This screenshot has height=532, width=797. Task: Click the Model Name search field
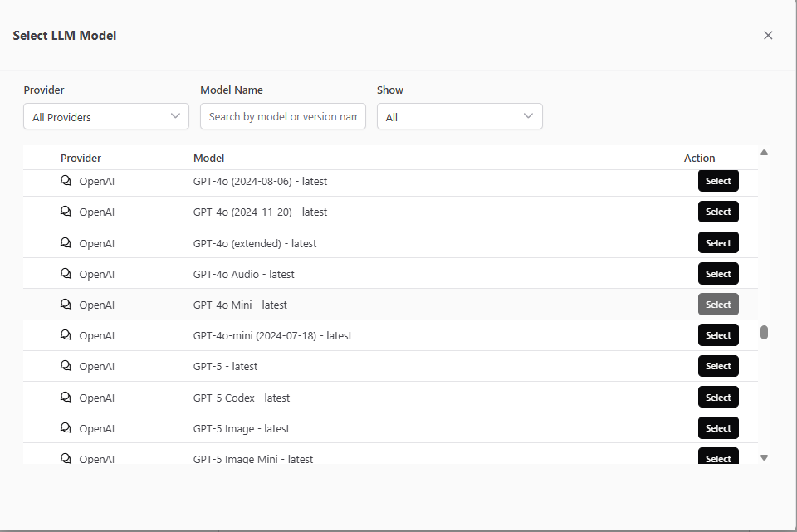point(282,116)
